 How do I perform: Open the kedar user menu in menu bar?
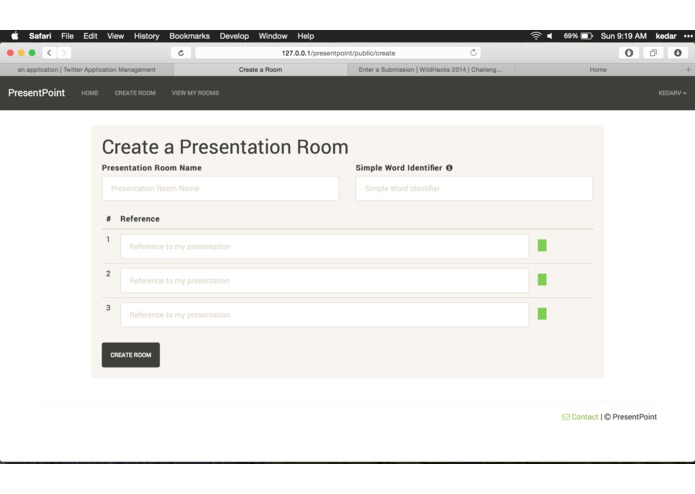click(666, 36)
